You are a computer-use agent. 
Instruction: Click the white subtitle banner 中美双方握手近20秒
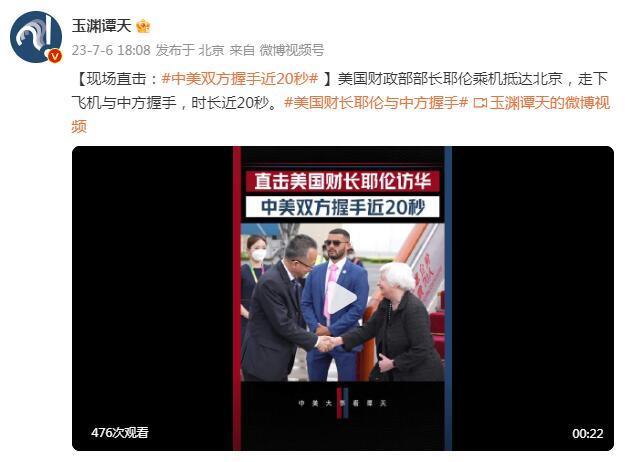342,207
